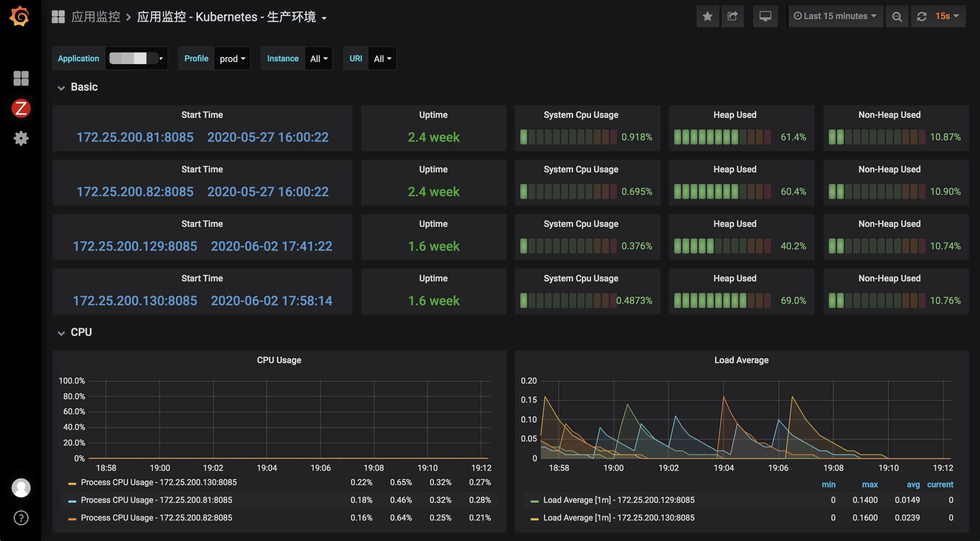Viewport: 980px width, 541px height.
Task: Toggle Process CPU Usage 172.25.200.130 series
Action: click(x=159, y=482)
